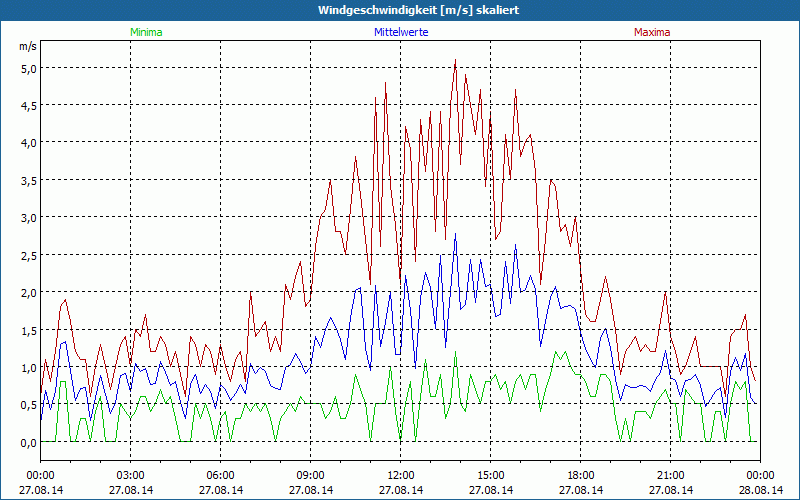Click the 3,5 y-axis value
This screenshot has width=800, height=500.
[29, 181]
